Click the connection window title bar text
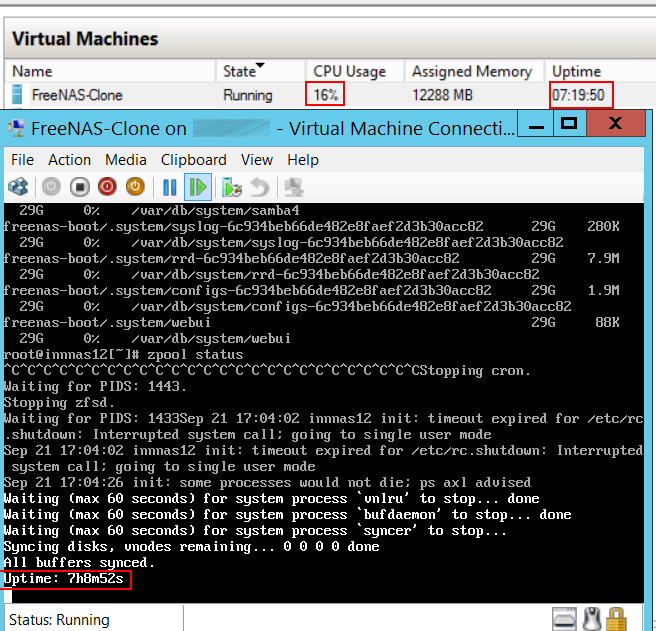656x631 pixels. [x=273, y=128]
